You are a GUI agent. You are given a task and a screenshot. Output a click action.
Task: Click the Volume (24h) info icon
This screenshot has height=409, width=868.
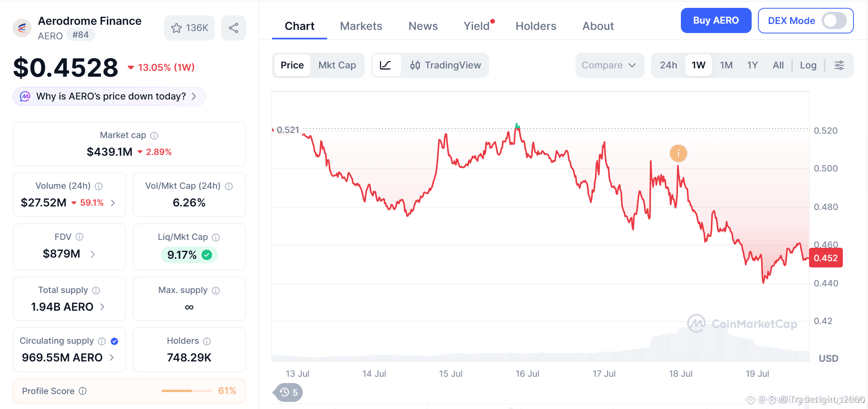99,186
